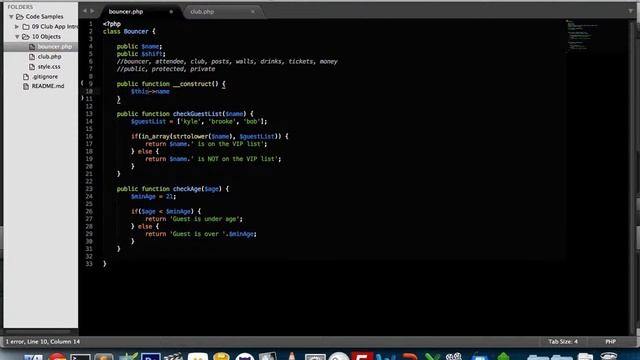Collapse the 10 Objects folder arrow
Viewport: 640px width, 360px height.
[x=17, y=37]
